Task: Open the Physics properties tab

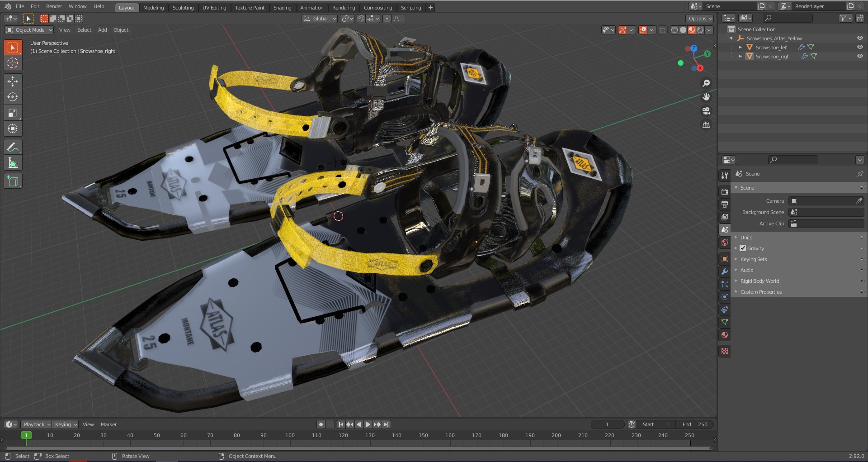Action: (x=725, y=297)
